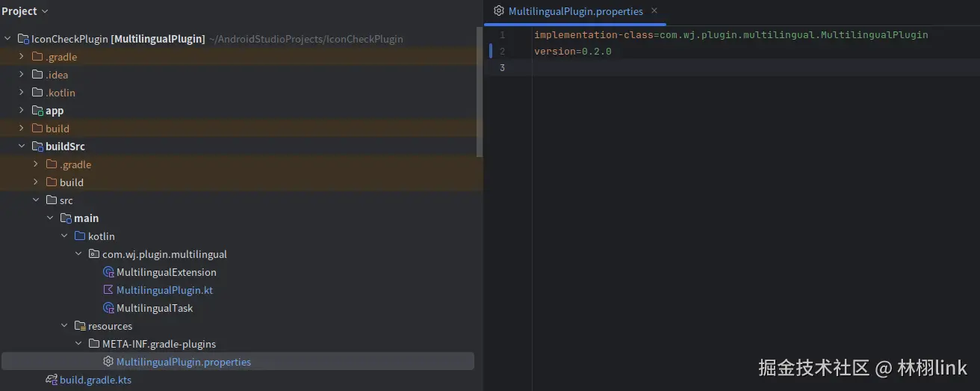Click line number 2 in the gutter
This screenshot has width=980, height=391.
point(503,52)
